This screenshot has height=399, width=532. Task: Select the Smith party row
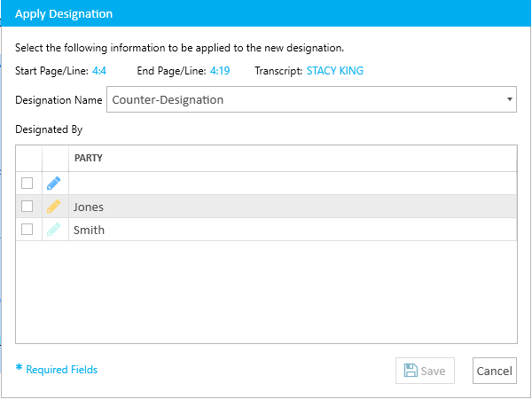click(x=266, y=230)
